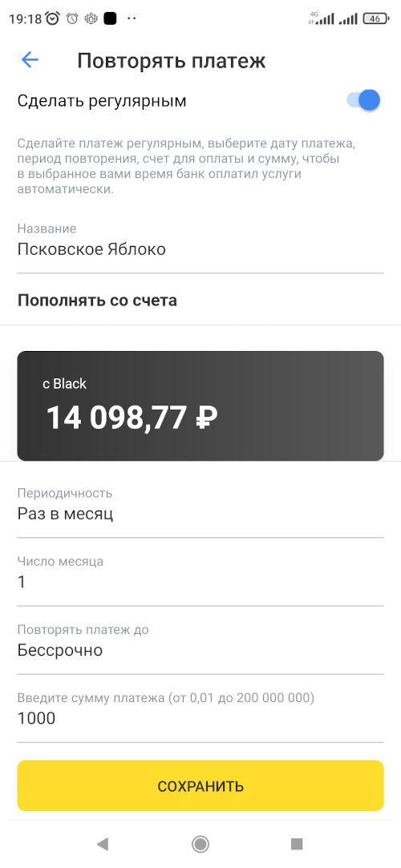401x868 pixels.
Task: Tap the alarm clock status icon
Action: 53,18
